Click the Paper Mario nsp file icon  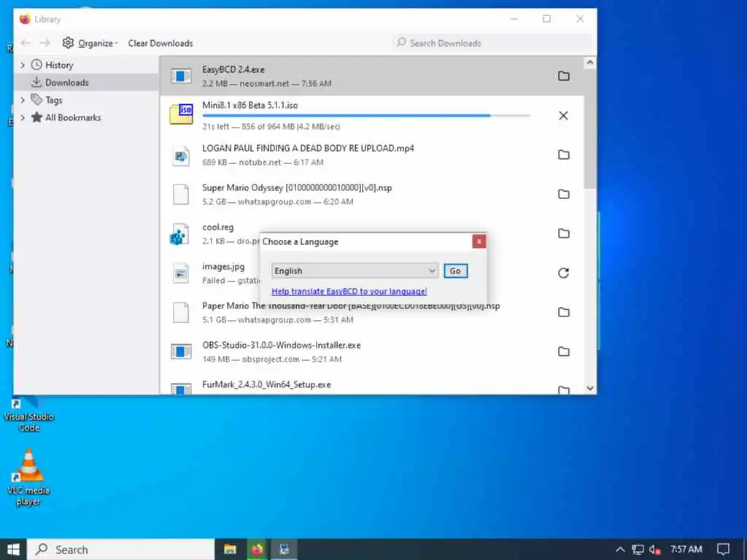181,312
